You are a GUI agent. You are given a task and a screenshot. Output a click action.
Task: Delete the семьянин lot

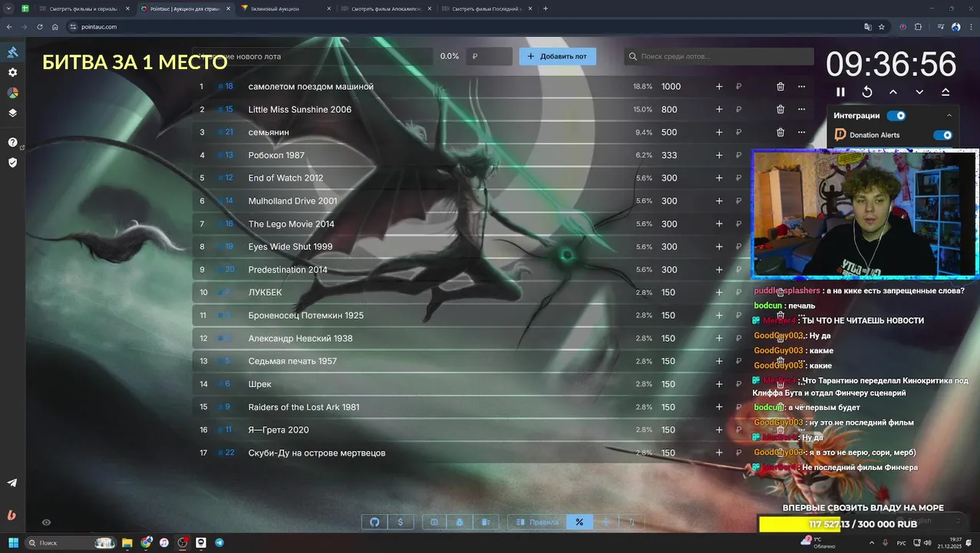(780, 132)
